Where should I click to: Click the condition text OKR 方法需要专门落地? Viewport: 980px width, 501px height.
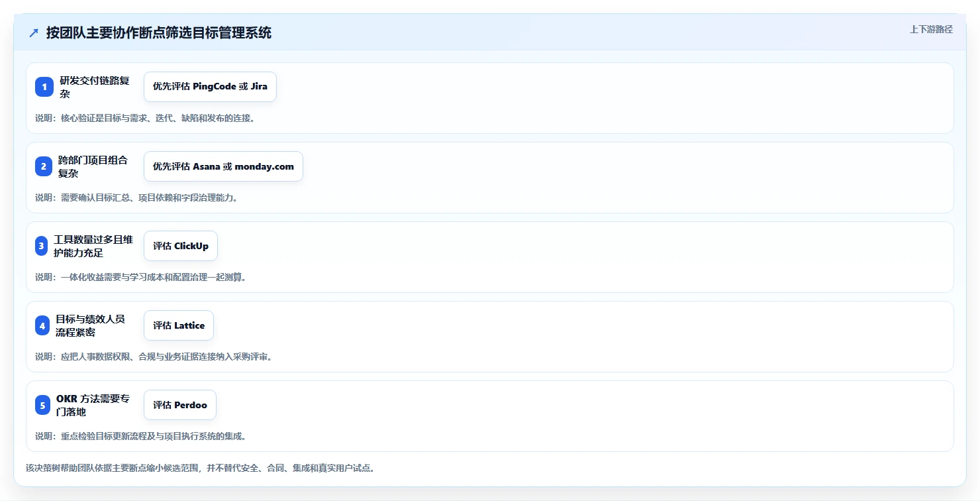(x=93, y=405)
